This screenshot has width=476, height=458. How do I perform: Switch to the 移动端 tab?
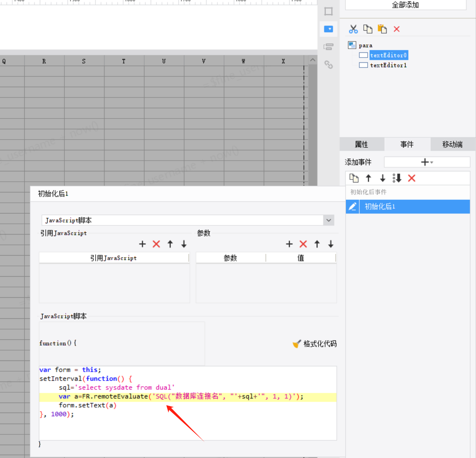452,144
